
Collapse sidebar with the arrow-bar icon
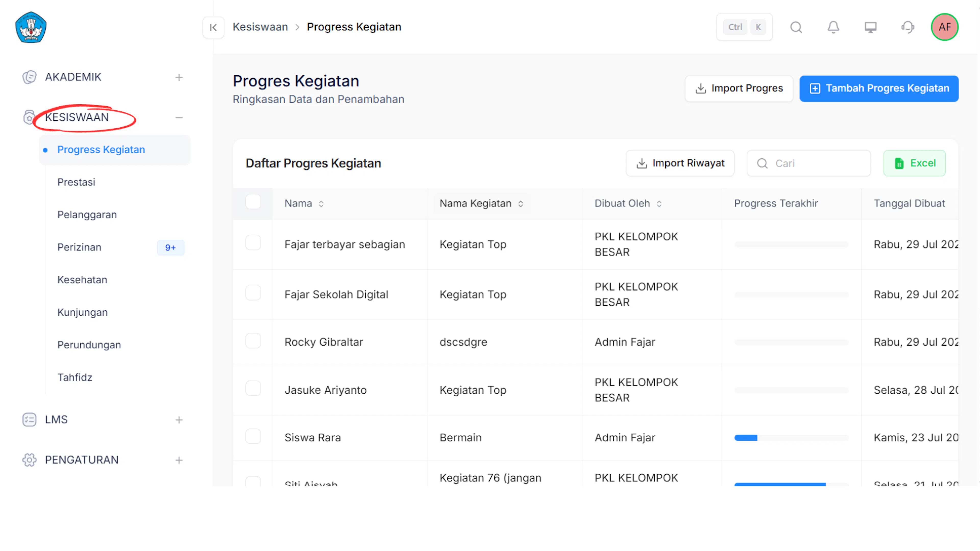click(213, 27)
